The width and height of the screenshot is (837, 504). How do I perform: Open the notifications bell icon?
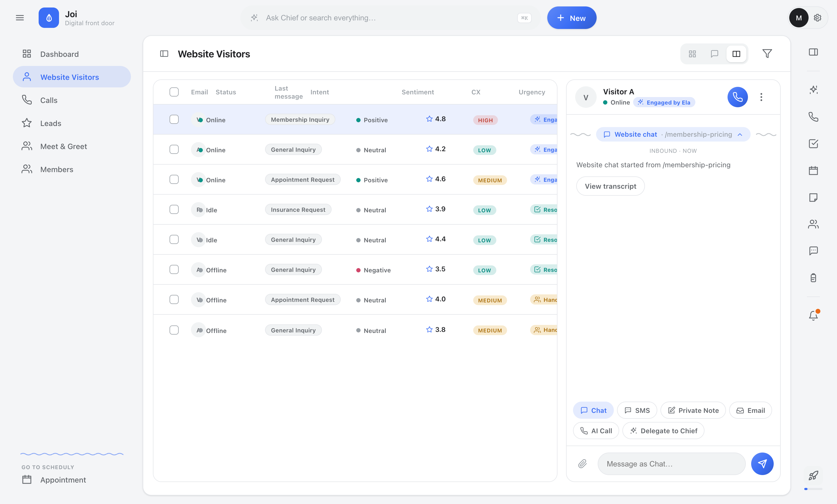(x=813, y=316)
